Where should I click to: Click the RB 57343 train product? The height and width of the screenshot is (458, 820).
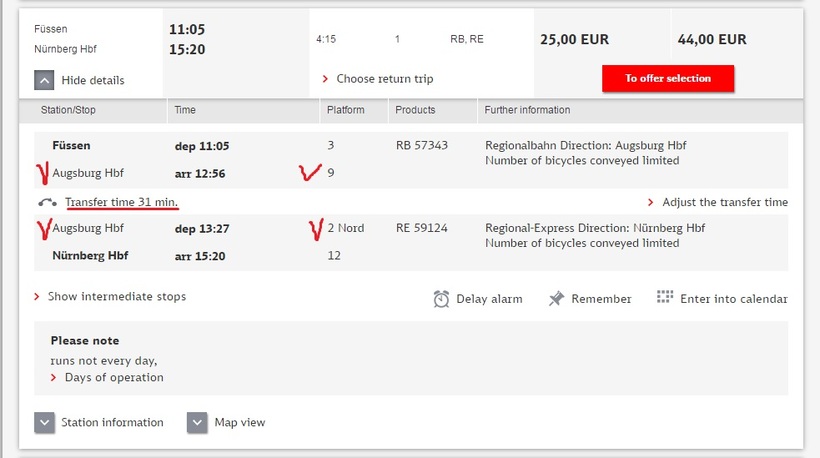pos(422,146)
